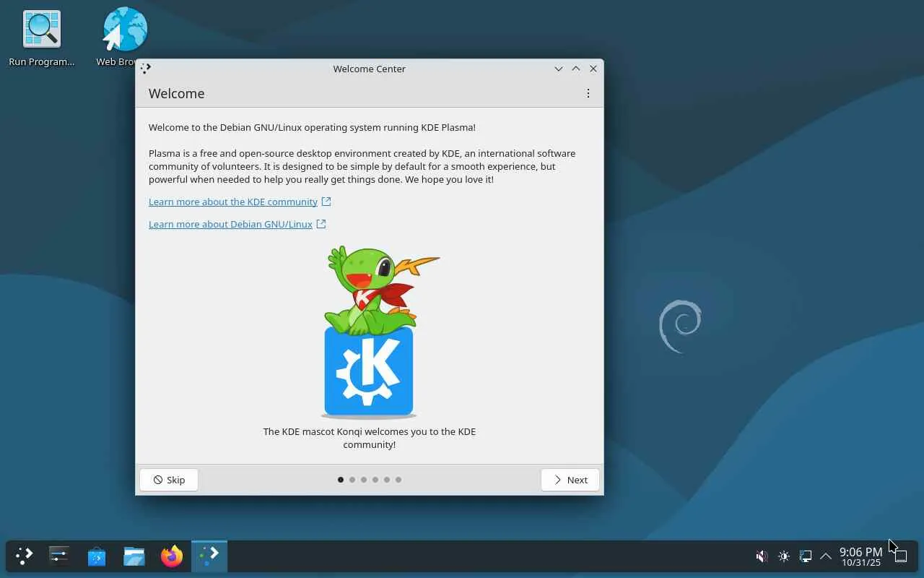Click the Konqi mascot caption text
Screen dimensions: 924x578
[x=370, y=438]
